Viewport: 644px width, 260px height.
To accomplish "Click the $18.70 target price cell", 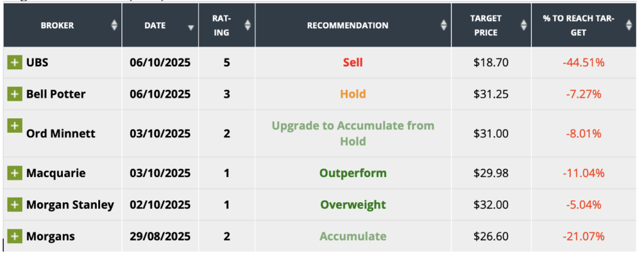I will click(491, 62).
